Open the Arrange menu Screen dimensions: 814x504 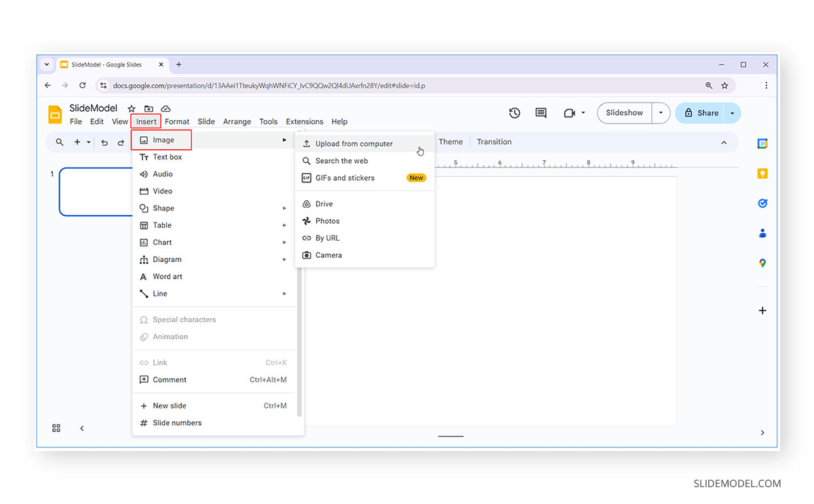pyautogui.click(x=237, y=122)
